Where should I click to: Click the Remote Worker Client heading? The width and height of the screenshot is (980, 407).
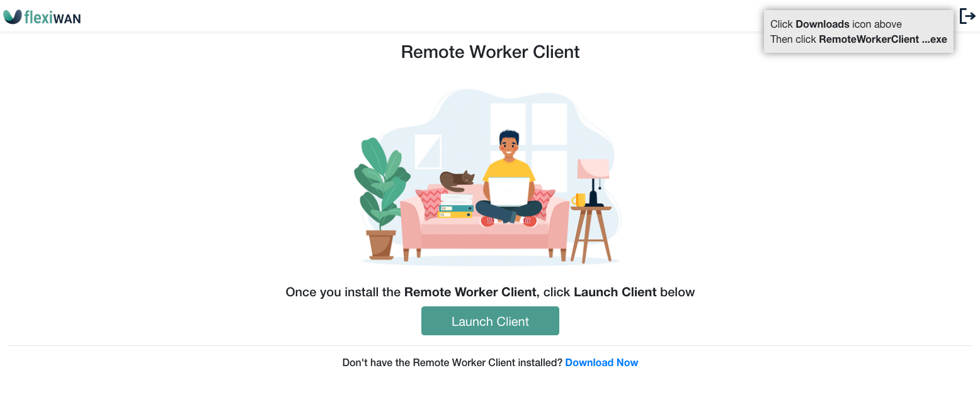tap(490, 52)
